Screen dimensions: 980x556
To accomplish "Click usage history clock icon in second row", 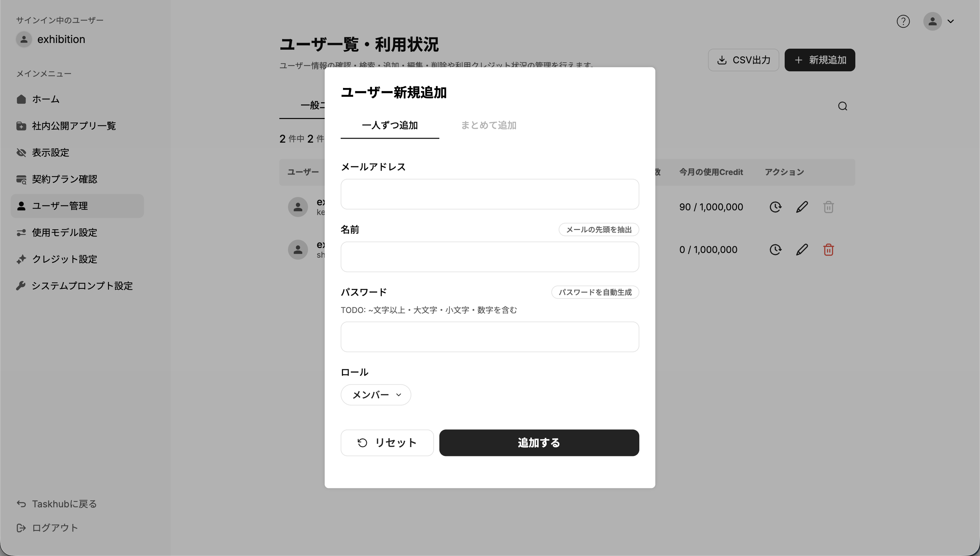I will pos(775,250).
